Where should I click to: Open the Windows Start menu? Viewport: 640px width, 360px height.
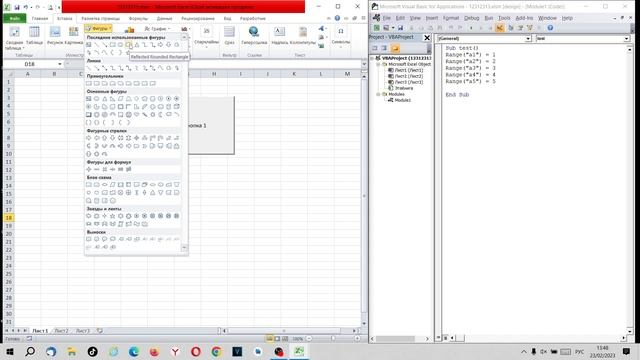click(10, 351)
